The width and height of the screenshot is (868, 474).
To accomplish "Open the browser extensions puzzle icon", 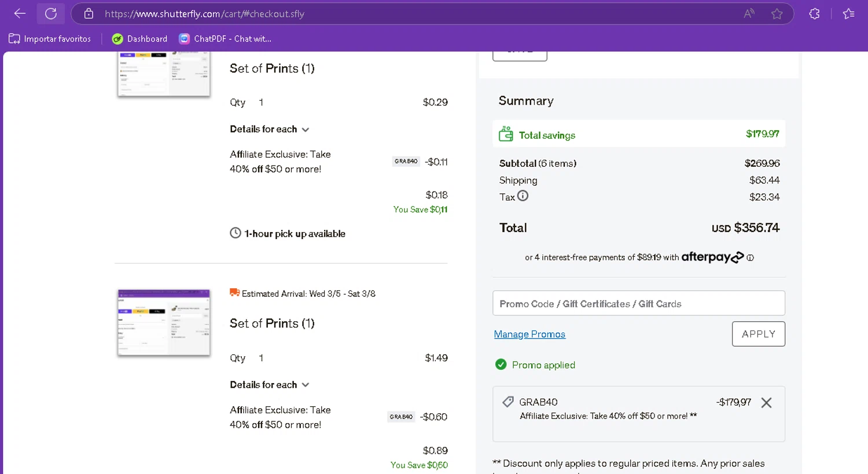I will pos(814,13).
